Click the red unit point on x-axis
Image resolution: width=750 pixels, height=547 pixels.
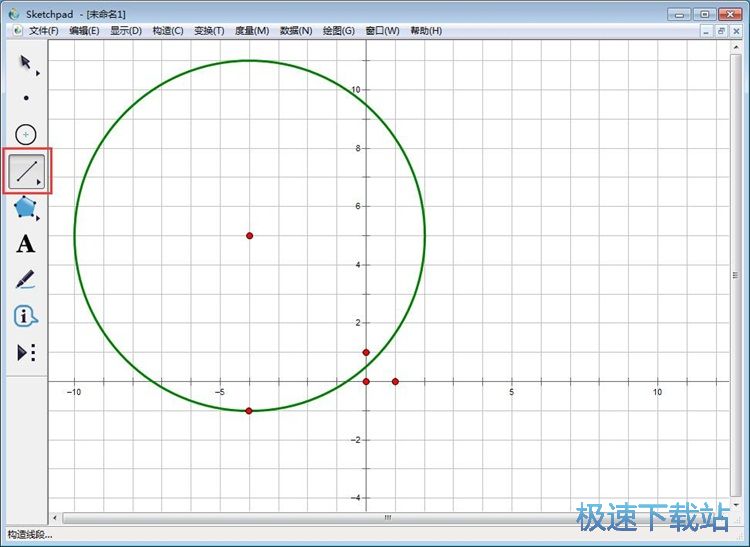395,381
